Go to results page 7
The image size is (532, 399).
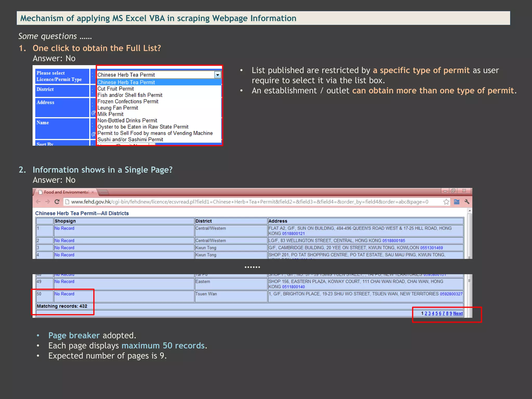pyautogui.click(x=444, y=313)
